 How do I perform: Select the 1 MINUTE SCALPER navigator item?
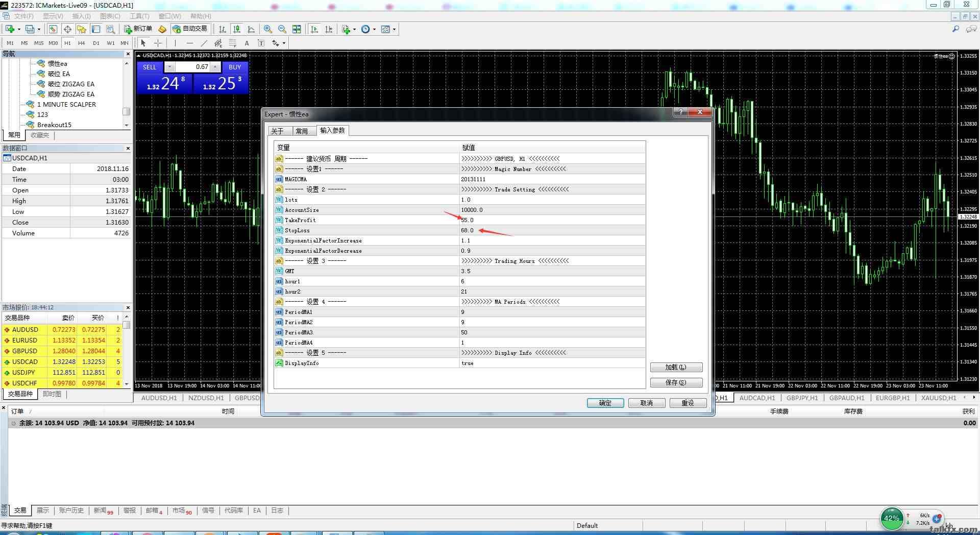[66, 104]
